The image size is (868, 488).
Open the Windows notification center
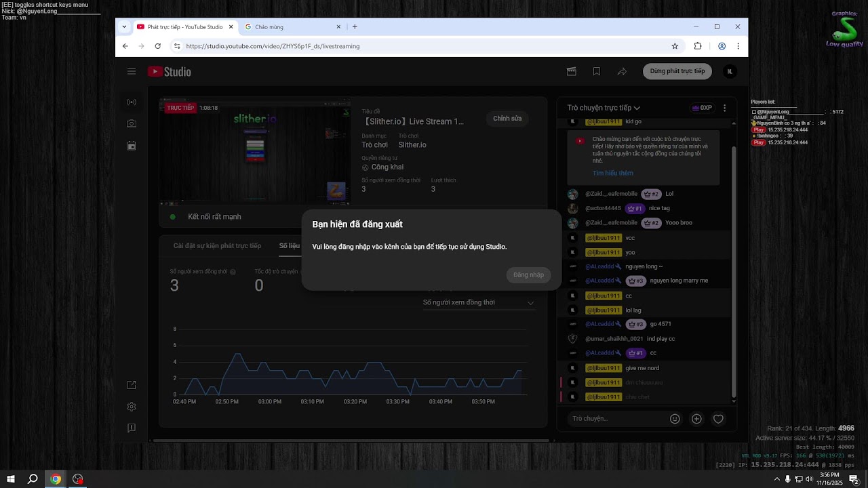[854, 479]
